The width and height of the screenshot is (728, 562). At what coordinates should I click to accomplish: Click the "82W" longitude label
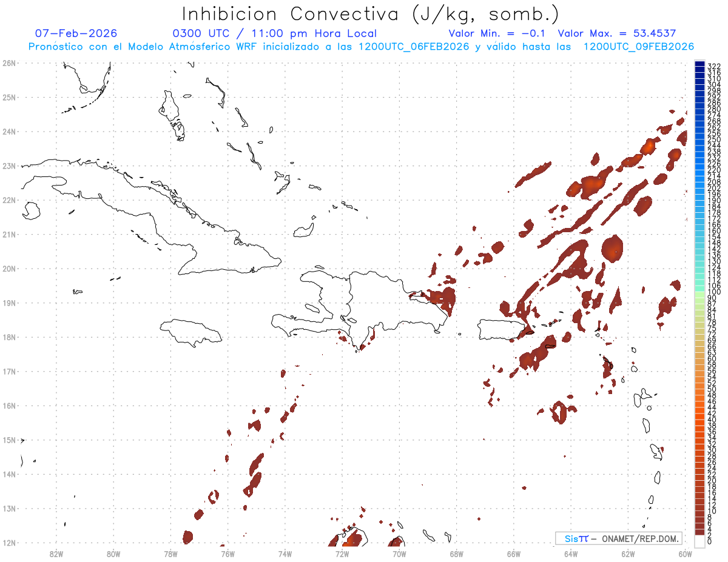[56, 554]
